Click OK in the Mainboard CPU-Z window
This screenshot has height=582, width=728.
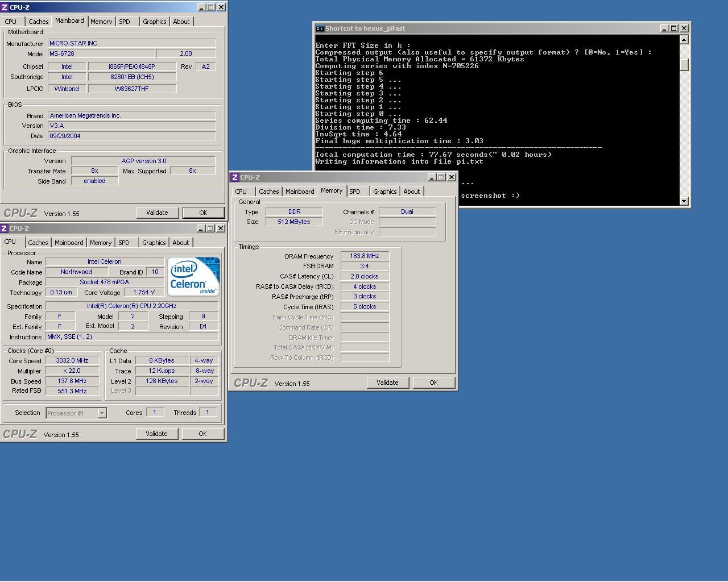pos(203,213)
